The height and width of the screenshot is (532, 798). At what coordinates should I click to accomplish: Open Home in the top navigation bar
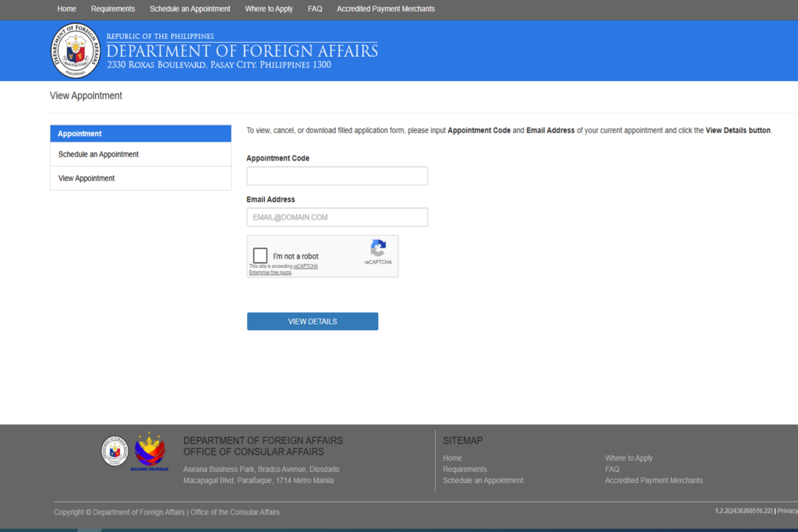click(x=67, y=9)
